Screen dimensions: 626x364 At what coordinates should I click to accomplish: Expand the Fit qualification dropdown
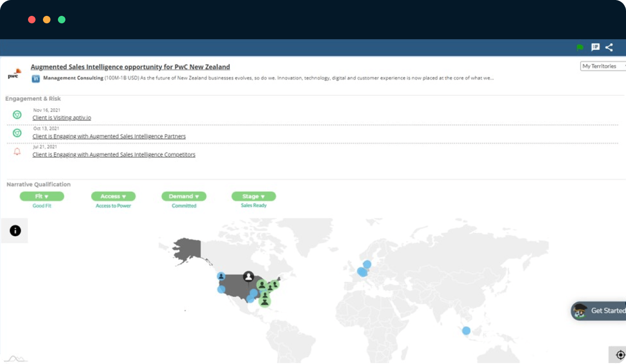42,196
